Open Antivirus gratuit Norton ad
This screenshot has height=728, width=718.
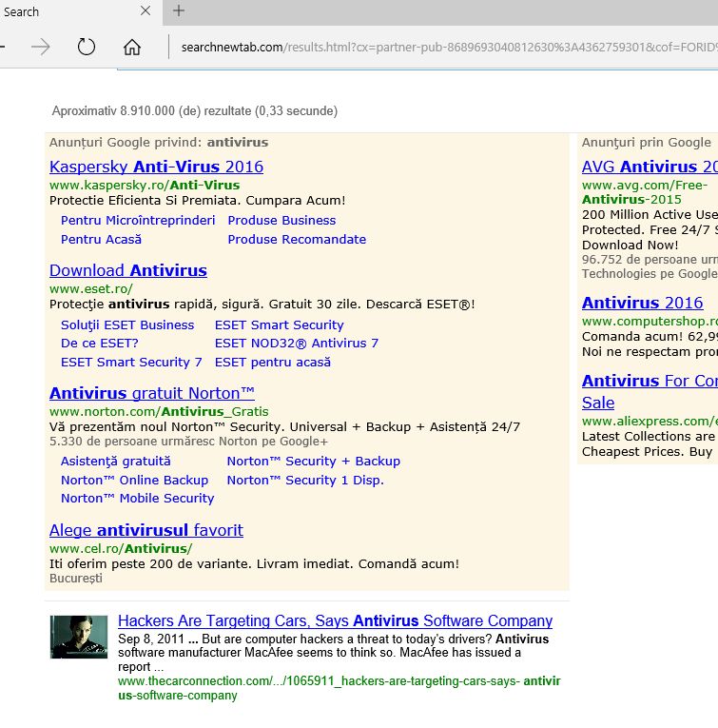coord(151,393)
